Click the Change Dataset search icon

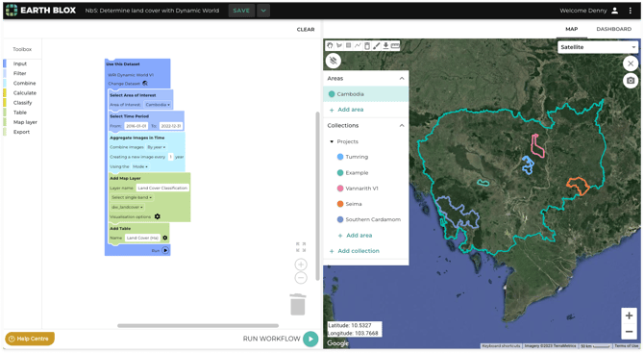tap(145, 84)
